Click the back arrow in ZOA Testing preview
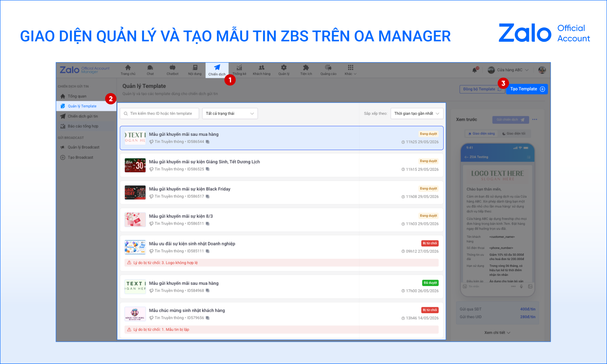The image size is (607, 364). tap(466, 157)
